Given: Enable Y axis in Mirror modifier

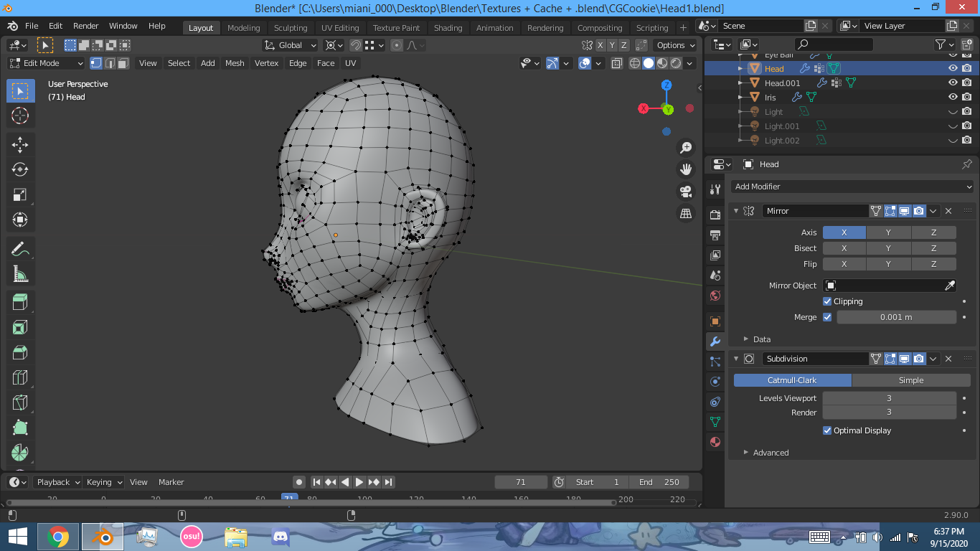Looking at the screenshot, I should tap(888, 232).
